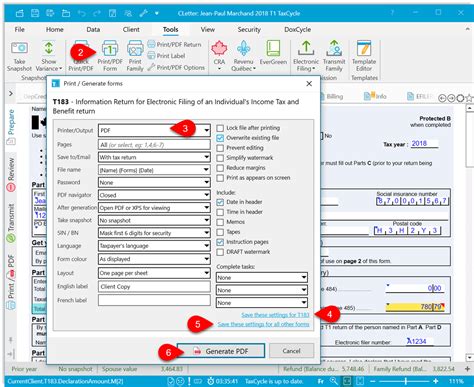Expand the Layout dropdown

[x=154, y=273]
